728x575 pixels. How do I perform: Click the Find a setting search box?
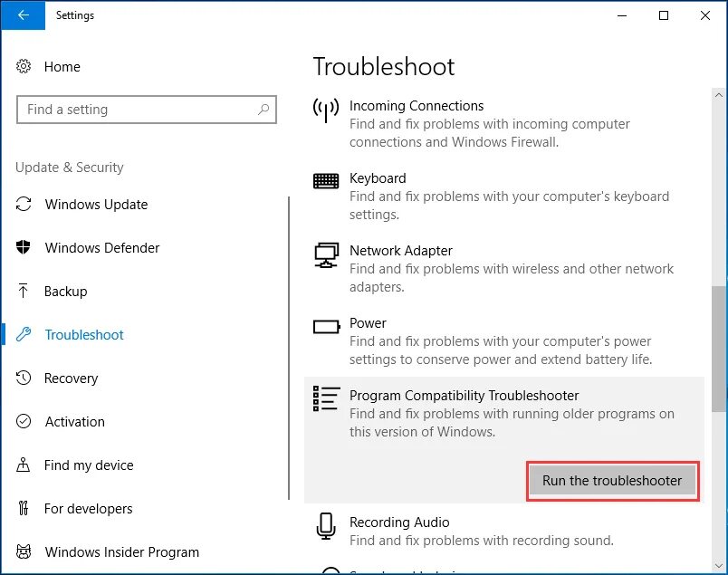pos(136,110)
